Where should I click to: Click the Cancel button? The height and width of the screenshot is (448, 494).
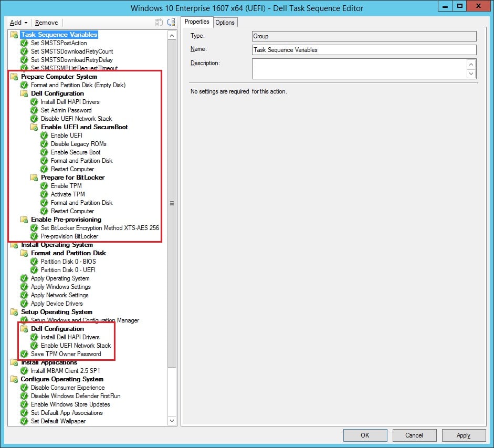[414, 435]
